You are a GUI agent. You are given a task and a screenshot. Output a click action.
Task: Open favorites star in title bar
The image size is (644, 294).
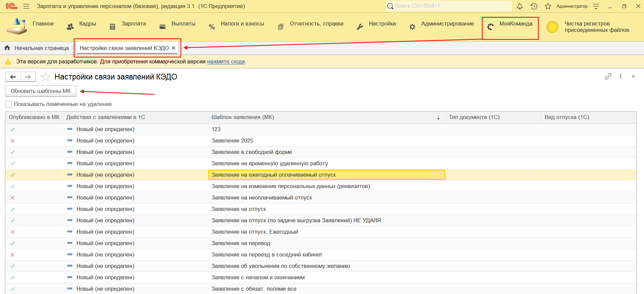click(x=548, y=6)
